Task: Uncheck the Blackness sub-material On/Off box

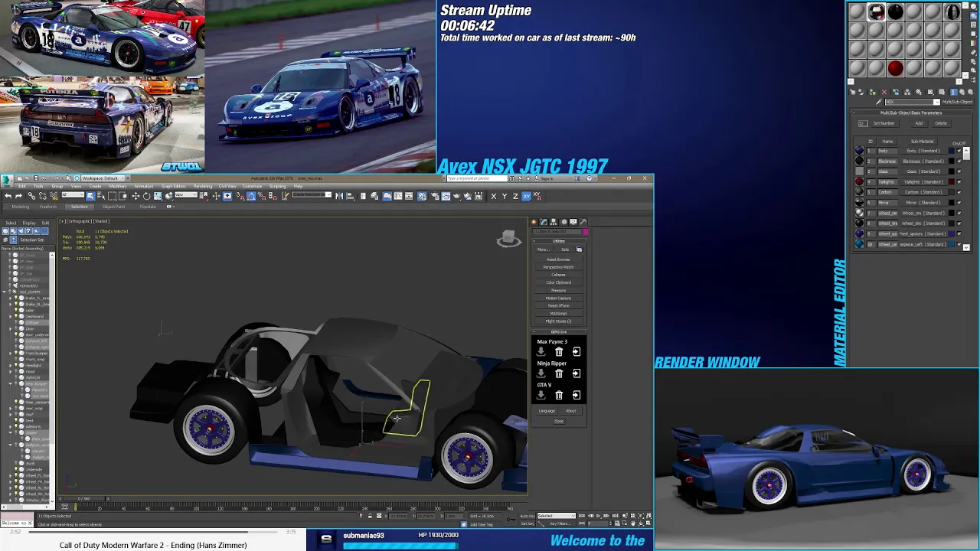Action: (959, 161)
